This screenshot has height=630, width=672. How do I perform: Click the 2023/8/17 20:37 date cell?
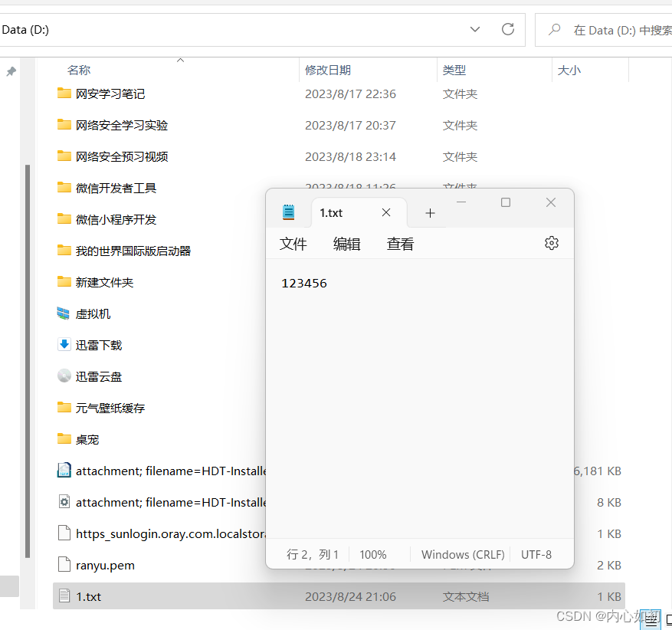point(350,125)
